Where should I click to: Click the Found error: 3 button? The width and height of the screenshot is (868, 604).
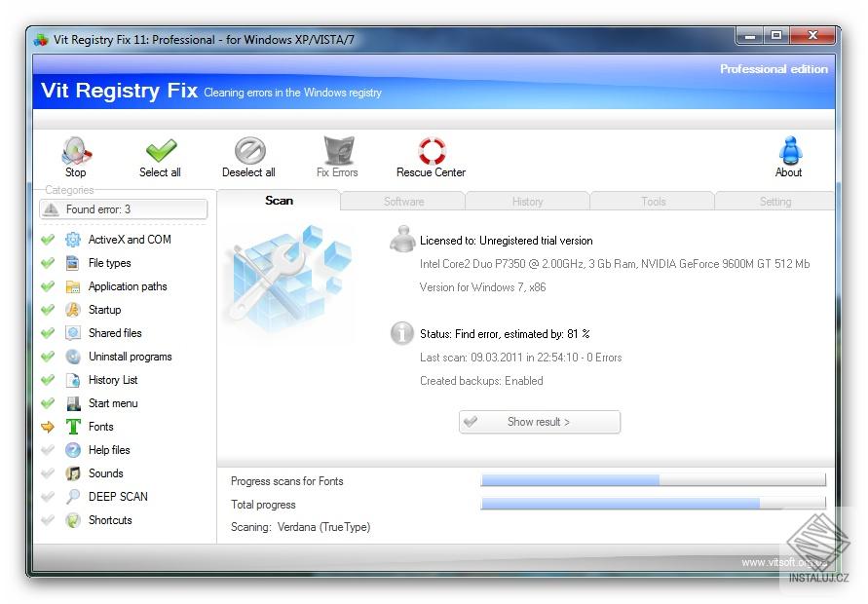click(124, 209)
